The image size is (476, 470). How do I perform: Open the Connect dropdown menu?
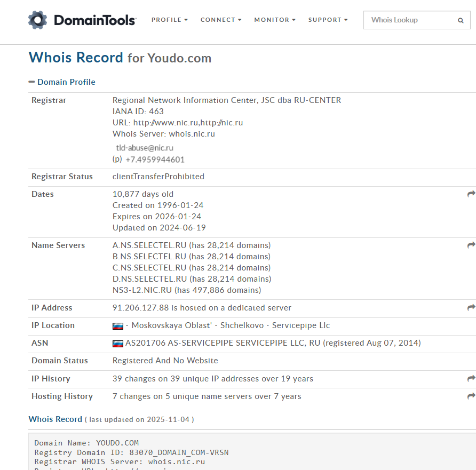pos(221,20)
